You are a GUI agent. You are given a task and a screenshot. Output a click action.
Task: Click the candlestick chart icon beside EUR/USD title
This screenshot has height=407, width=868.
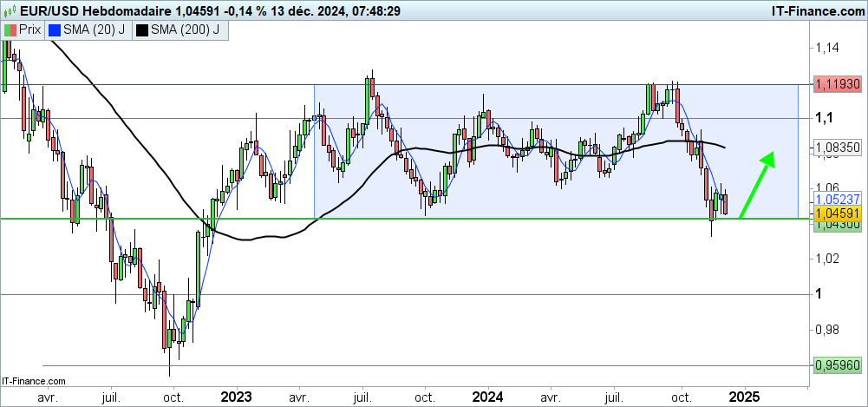tap(10, 9)
